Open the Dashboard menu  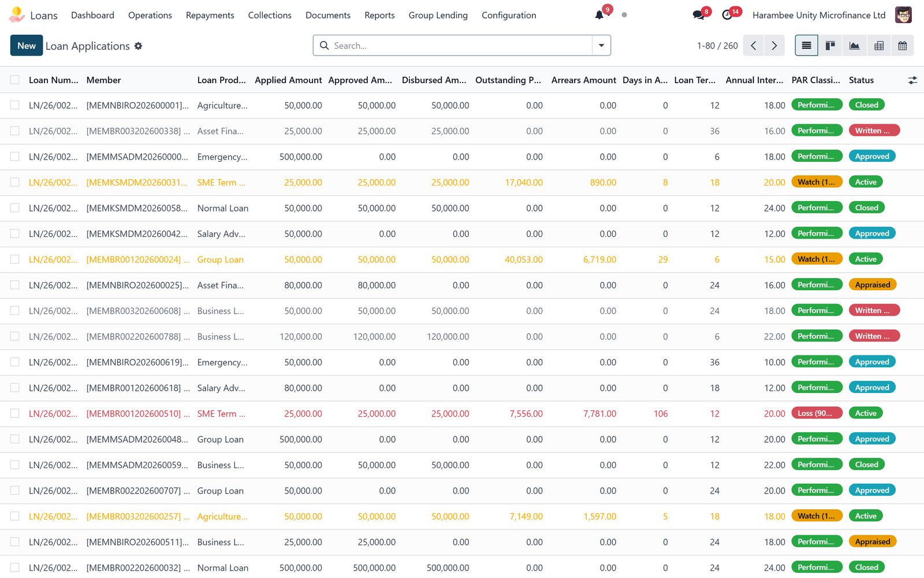pos(92,15)
